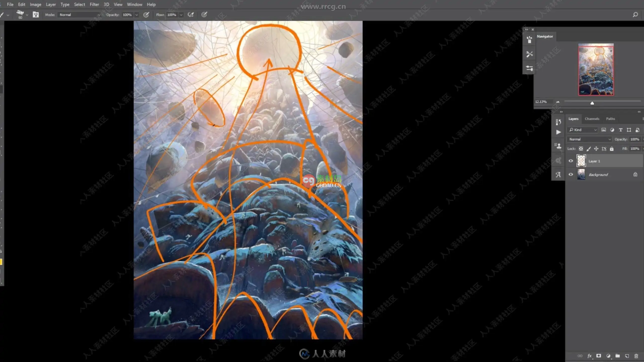644x362 pixels.
Task: Open the Filter menu
Action: click(x=94, y=4)
